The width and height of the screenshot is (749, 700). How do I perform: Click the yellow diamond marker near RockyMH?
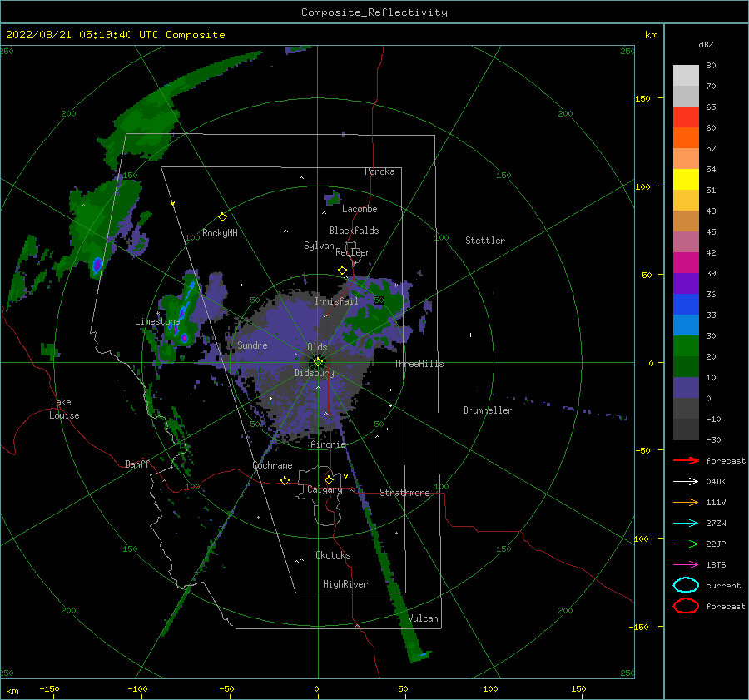[x=222, y=217]
